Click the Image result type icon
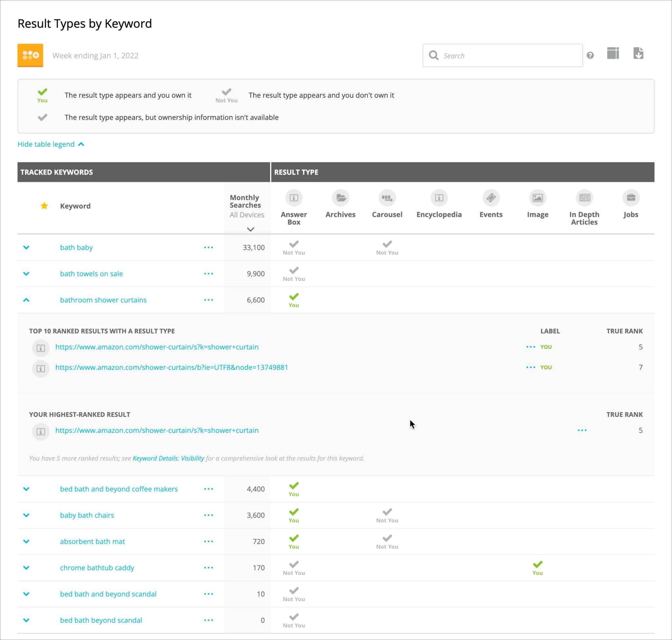 [x=537, y=198]
